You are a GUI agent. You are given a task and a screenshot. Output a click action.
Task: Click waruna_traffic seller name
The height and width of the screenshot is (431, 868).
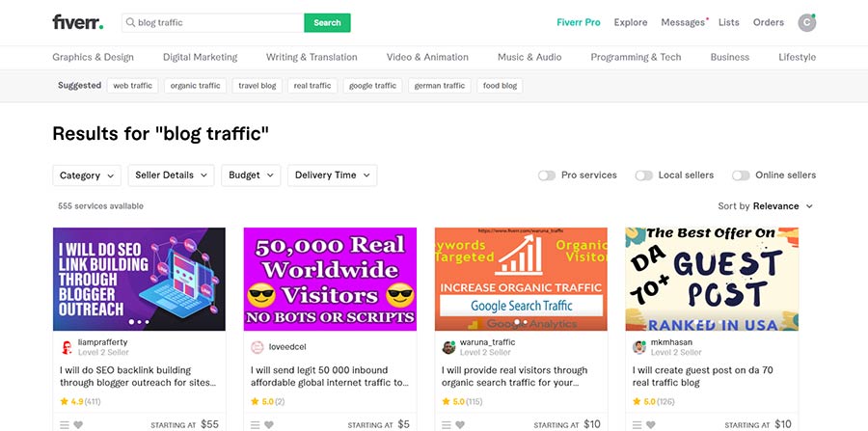click(x=488, y=342)
